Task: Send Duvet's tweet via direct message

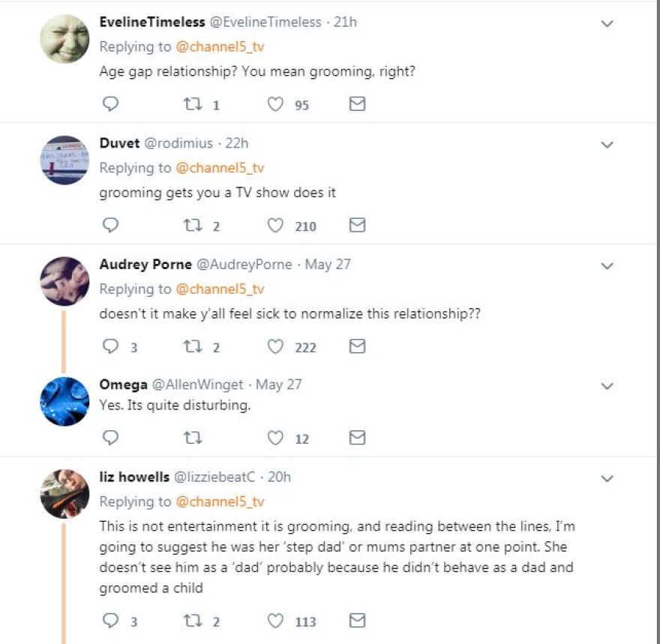Action: click(x=358, y=226)
